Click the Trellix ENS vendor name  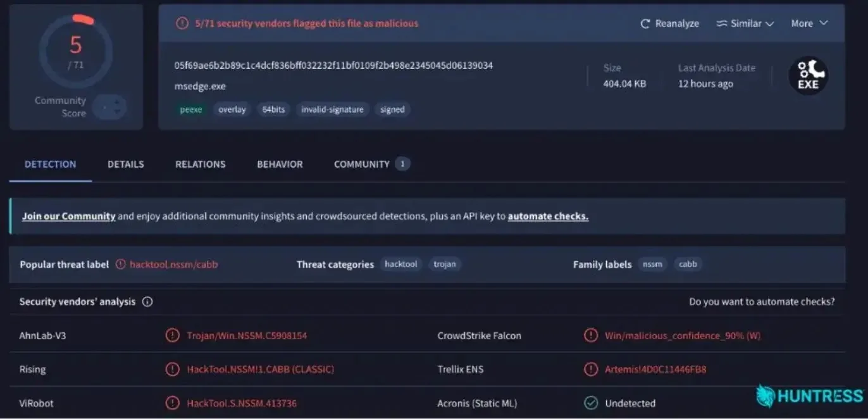click(x=461, y=369)
